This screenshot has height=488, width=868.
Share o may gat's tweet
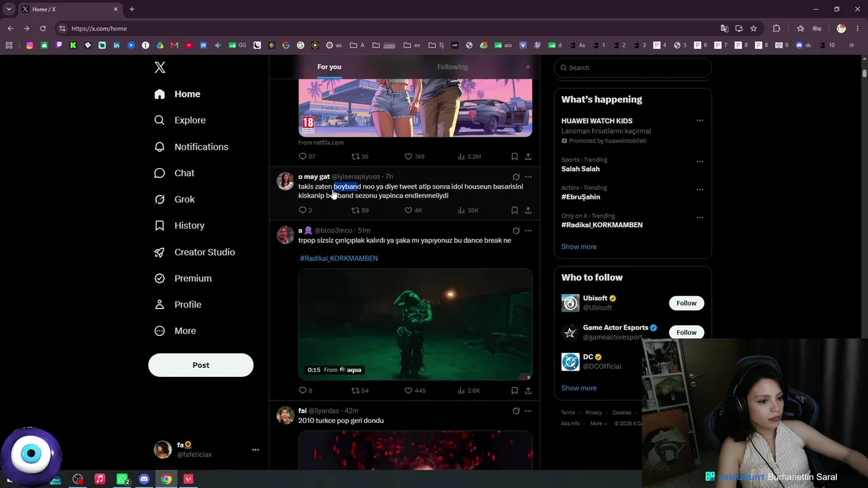click(x=528, y=210)
